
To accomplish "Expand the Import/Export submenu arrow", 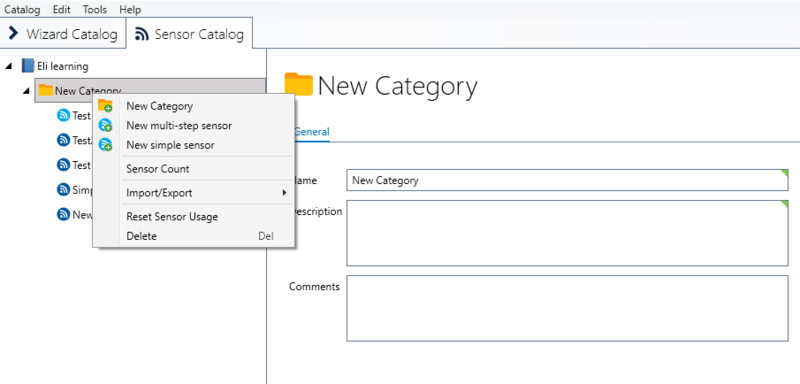I will 284,193.
